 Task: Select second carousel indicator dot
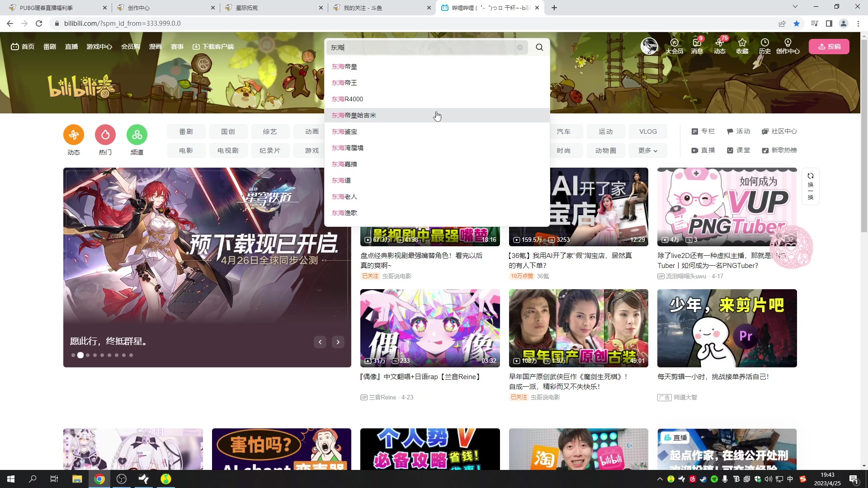pyautogui.click(x=80, y=355)
